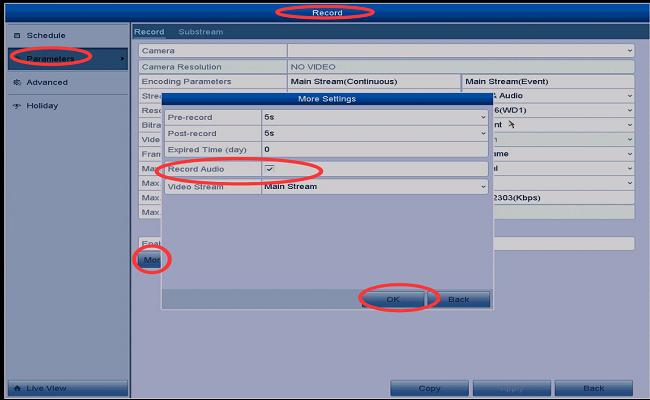The image size is (650, 400).
Task: Confirm More Settings with OK
Action: (393, 299)
